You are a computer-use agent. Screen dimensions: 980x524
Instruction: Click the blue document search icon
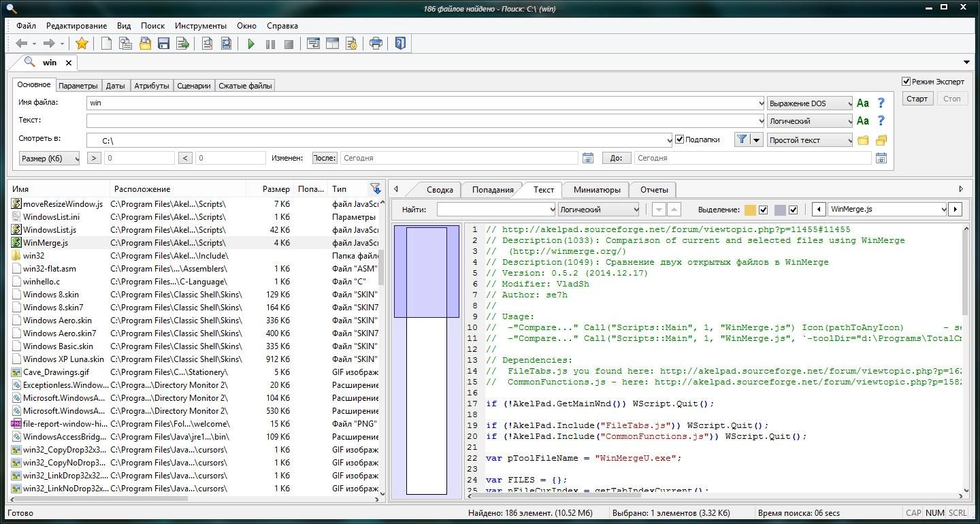[x=226, y=44]
